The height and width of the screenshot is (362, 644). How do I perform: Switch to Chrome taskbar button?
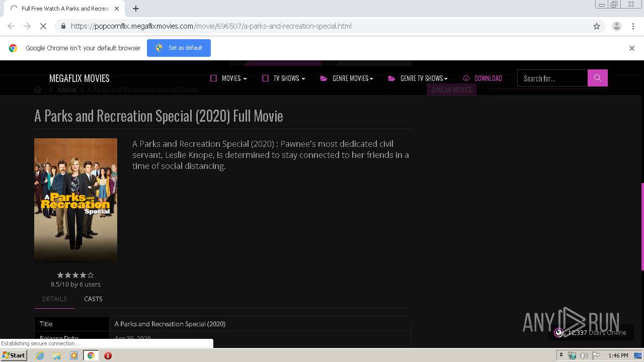click(x=91, y=355)
